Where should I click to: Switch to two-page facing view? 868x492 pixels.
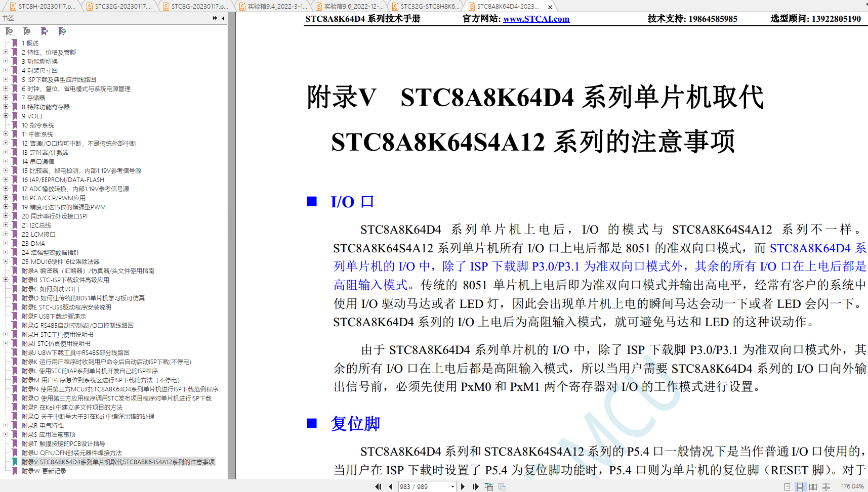coord(813,486)
